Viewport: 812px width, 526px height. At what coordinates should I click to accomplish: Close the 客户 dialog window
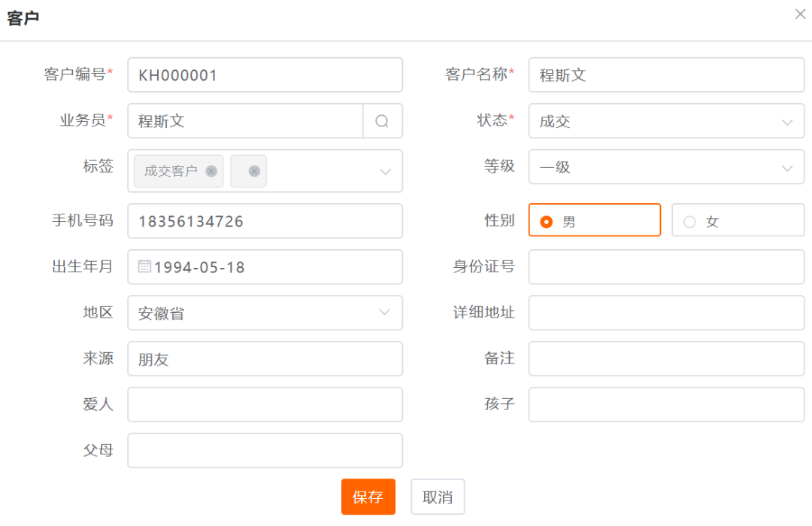click(x=800, y=14)
